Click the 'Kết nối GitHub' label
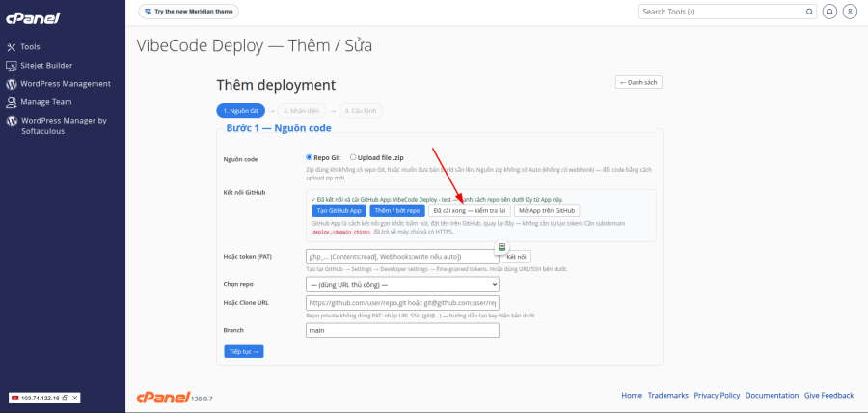Screen dimensions: 868x413 click(x=245, y=193)
